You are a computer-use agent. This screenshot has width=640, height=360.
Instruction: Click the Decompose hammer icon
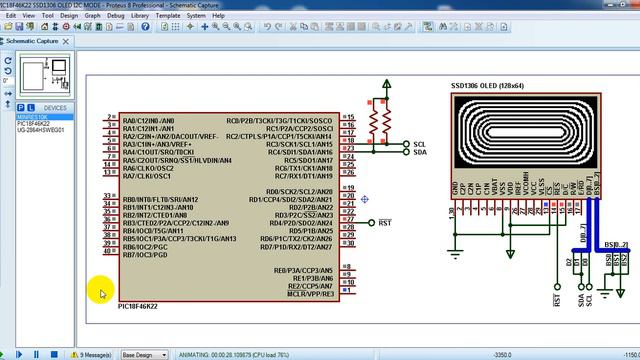click(409, 27)
